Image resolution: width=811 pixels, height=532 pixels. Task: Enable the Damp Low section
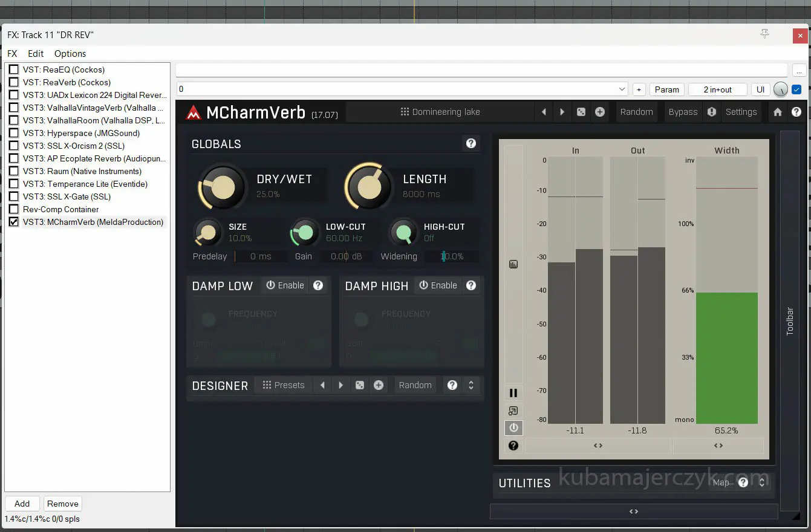coord(285,285)
